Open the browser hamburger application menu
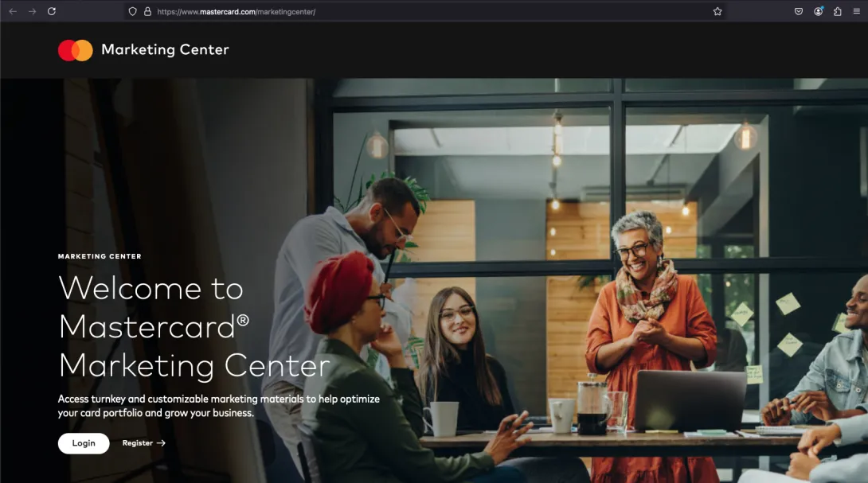 (x=856, y=12)
